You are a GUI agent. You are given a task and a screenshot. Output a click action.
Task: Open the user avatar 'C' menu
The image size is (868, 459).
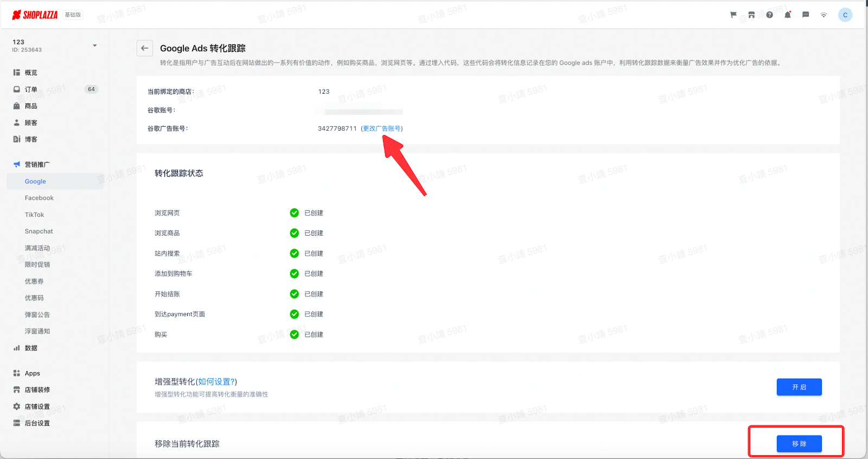click(845, 15)
